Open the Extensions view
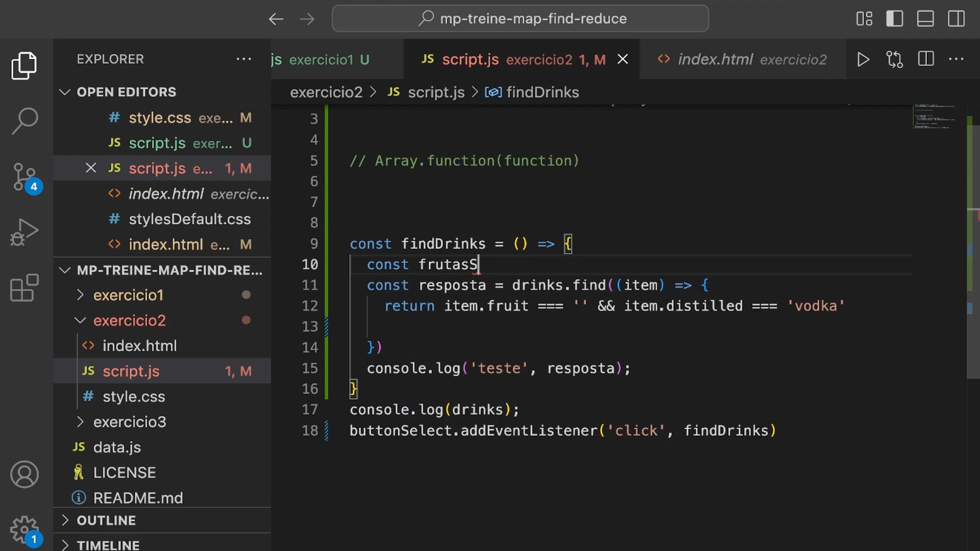Viewport: 980px width, 551px height. tap(24, 288)
